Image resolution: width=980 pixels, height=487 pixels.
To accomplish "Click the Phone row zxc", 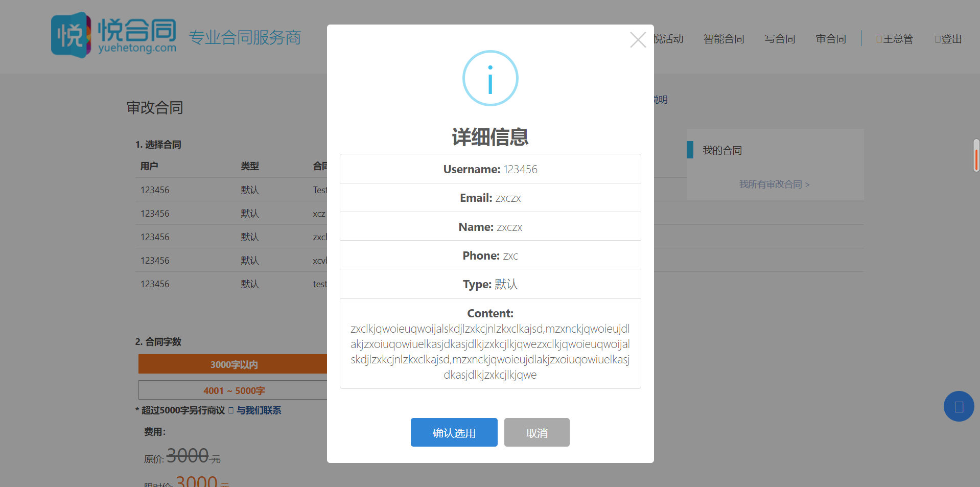I will click(491, 255).
